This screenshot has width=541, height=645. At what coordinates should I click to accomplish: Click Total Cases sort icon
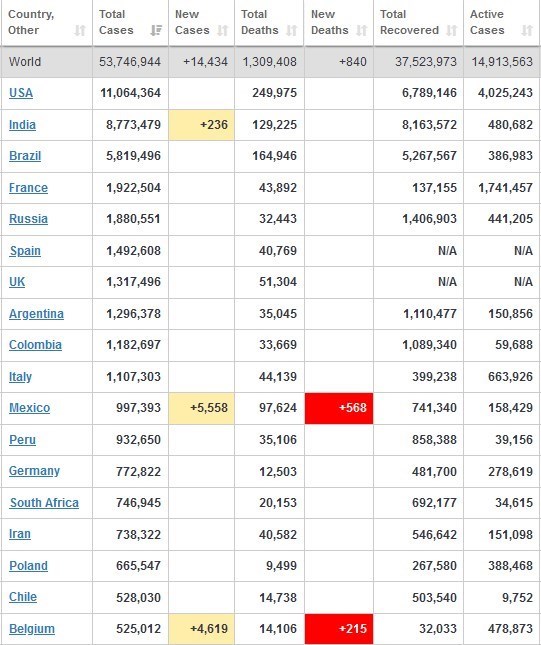pyautogui.click(x=156, y=30)
